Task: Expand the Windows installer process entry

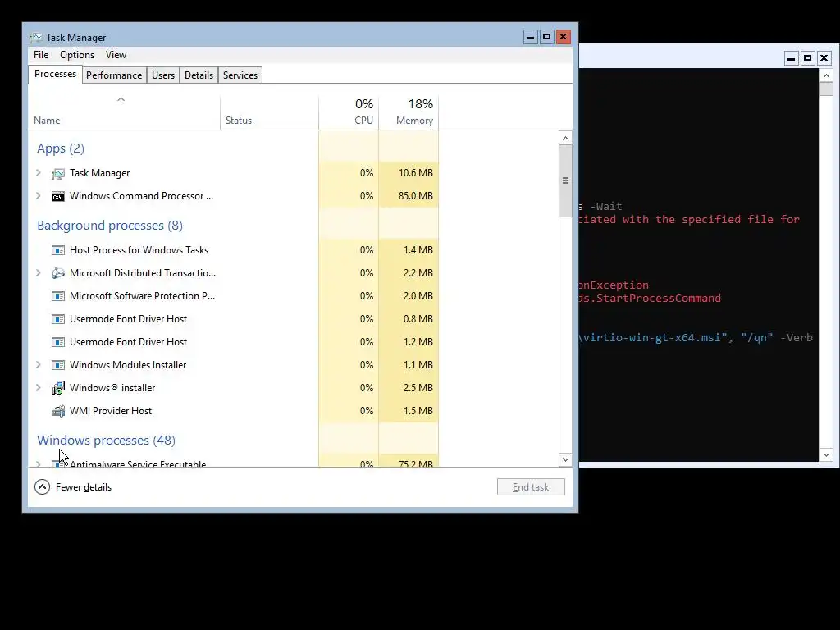Action: (38, 387)
